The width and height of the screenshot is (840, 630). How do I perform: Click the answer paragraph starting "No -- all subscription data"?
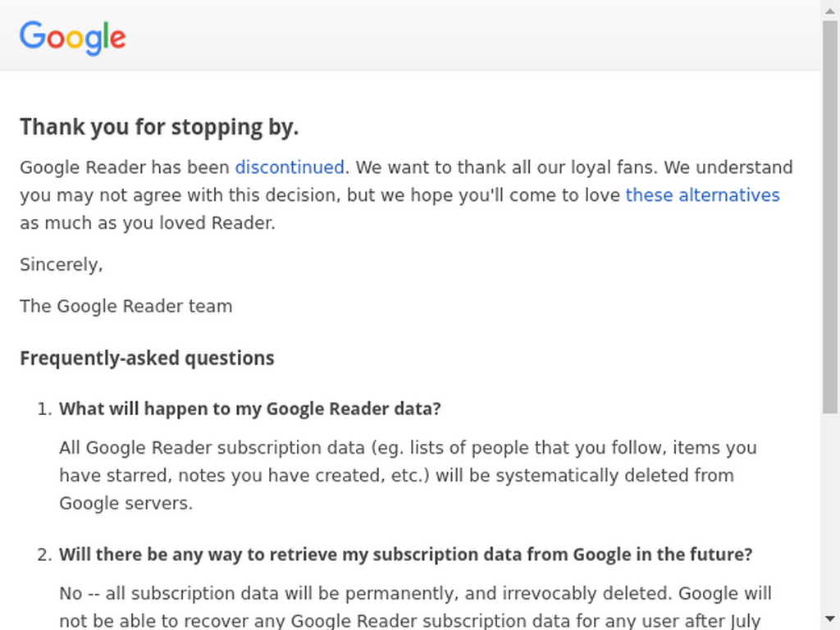pyautogui.click(x=415, y=607)
